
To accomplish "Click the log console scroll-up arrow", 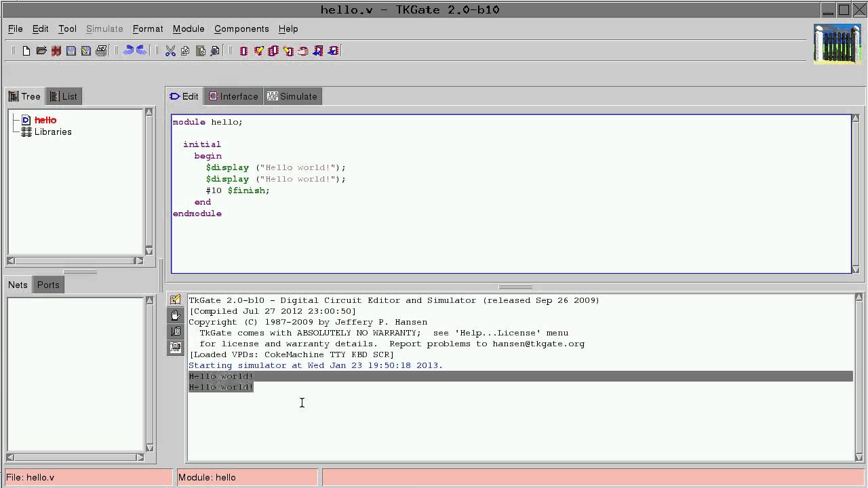I will tap(859, 298).
